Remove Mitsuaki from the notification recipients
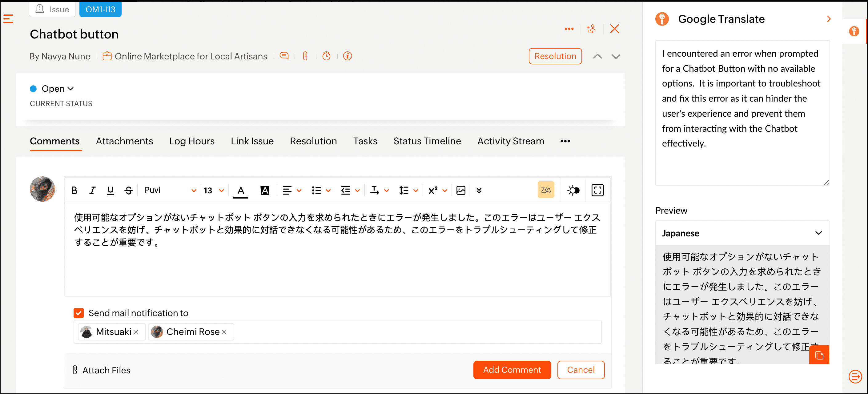This screenshot has height=394, width=868. coord(136,332)
